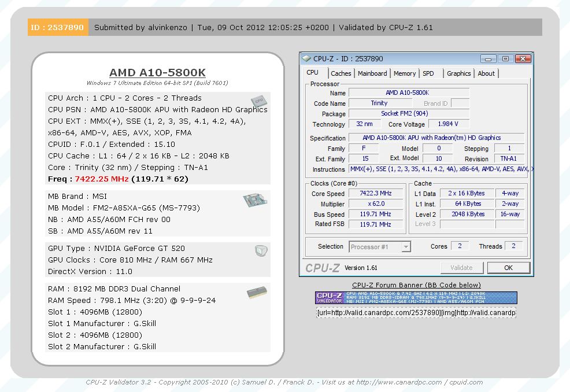The image size is (570, 392).
Task: Click the OK button
Action: click(x=508, y=268)
